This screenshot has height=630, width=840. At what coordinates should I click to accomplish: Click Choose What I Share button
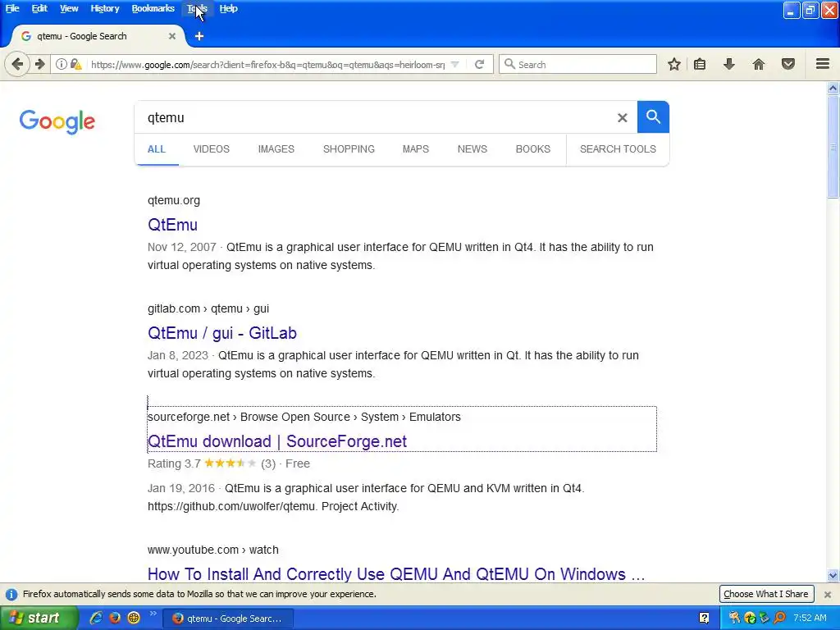765,594
